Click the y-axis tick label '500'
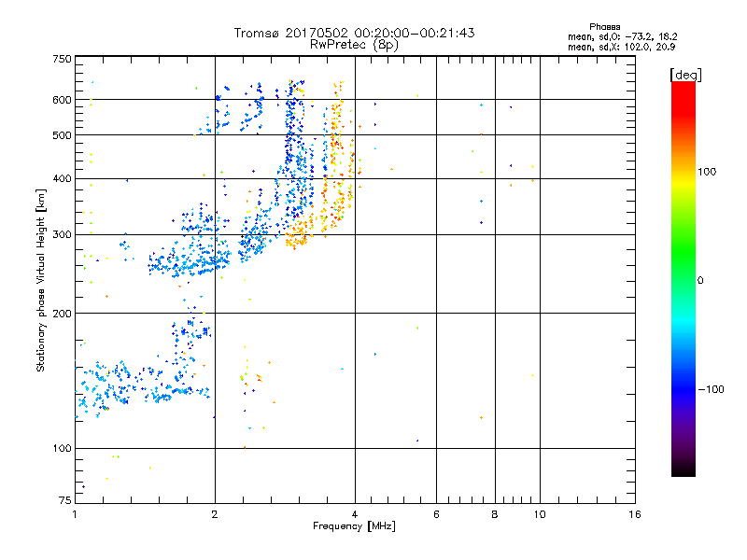Screen dimensions: 747x560 coord(62,135)
